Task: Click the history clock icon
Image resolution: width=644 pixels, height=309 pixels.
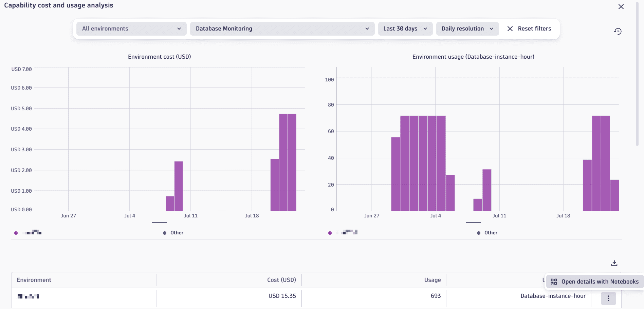Action: [618, 32]
